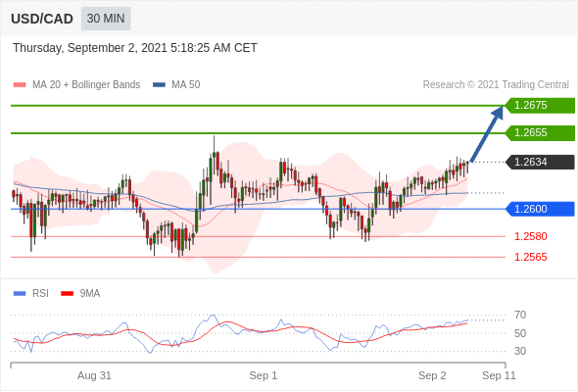Image resolution: width=578 pixels, height=392 pixels.
Task: Click the pink MA 20 Bollinger legend swatch
Action: 20,85
